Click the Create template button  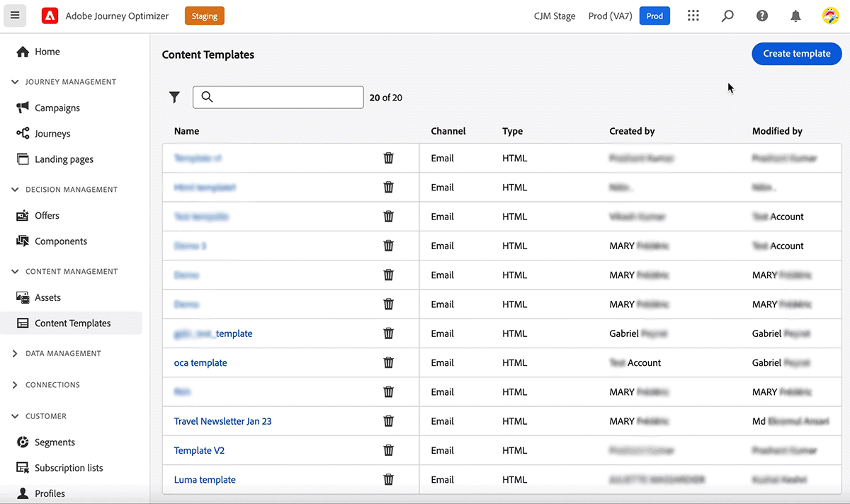click(x=796, y=54)
